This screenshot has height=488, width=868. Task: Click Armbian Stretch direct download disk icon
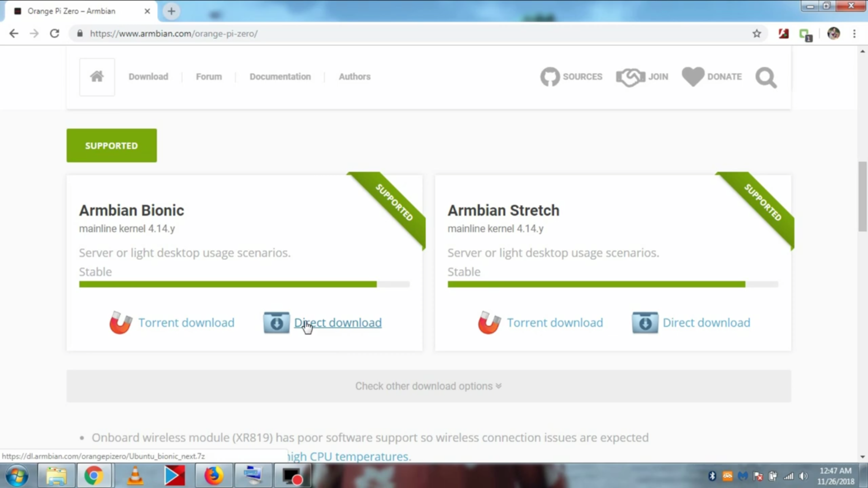[x=645, y=323]
